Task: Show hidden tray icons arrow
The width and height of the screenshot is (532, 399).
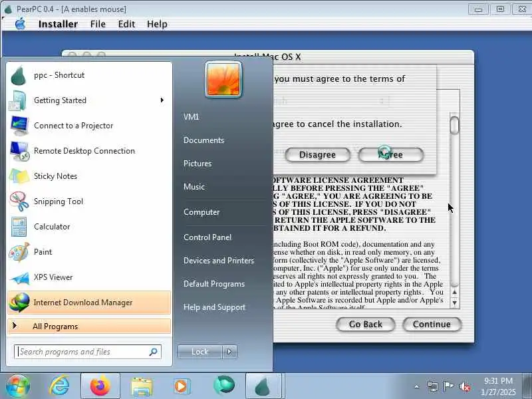Action: pyautogui.click(x=417, y=386)
